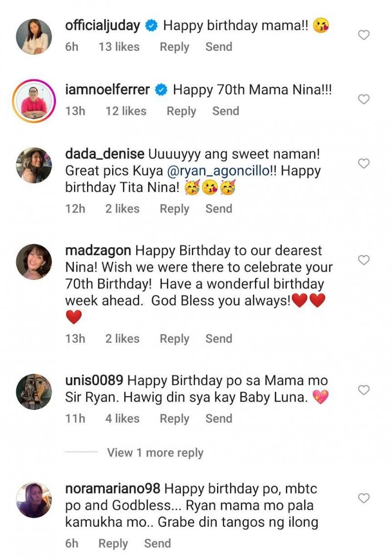Tap heart on iamnoelferrer's comment
The image size is (392, 558).
click(364, 100)
